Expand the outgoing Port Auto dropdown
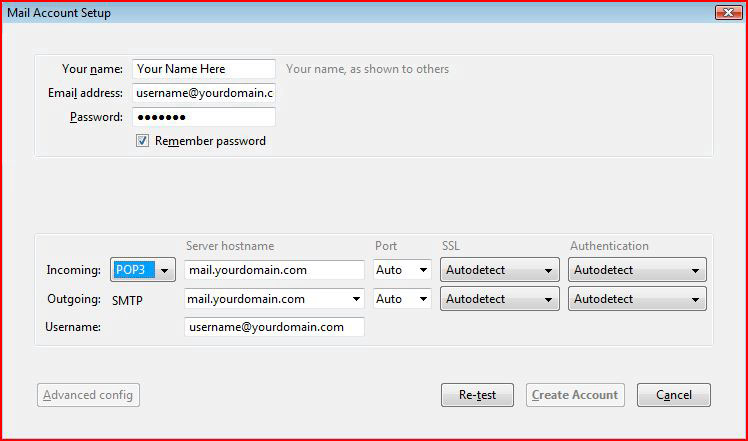Viewport: 748px width, 441px height. 402,299
